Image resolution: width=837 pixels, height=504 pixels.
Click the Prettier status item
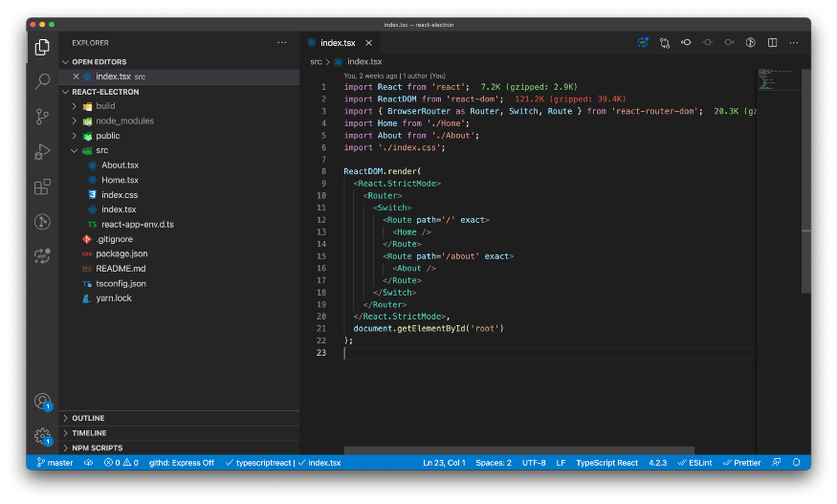(742, 463)
